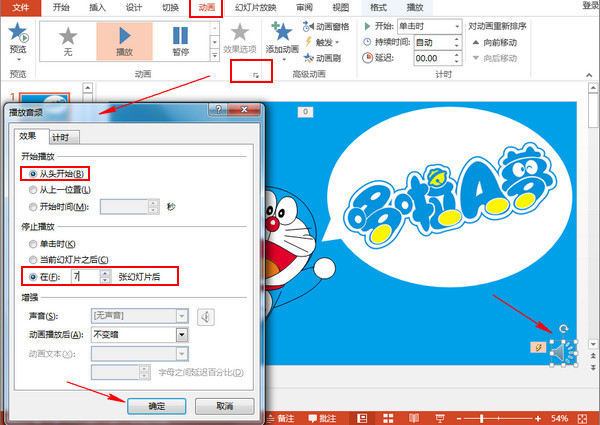
Task: Click the rotate handle above audio icon
Action: [x=563, y=329]
